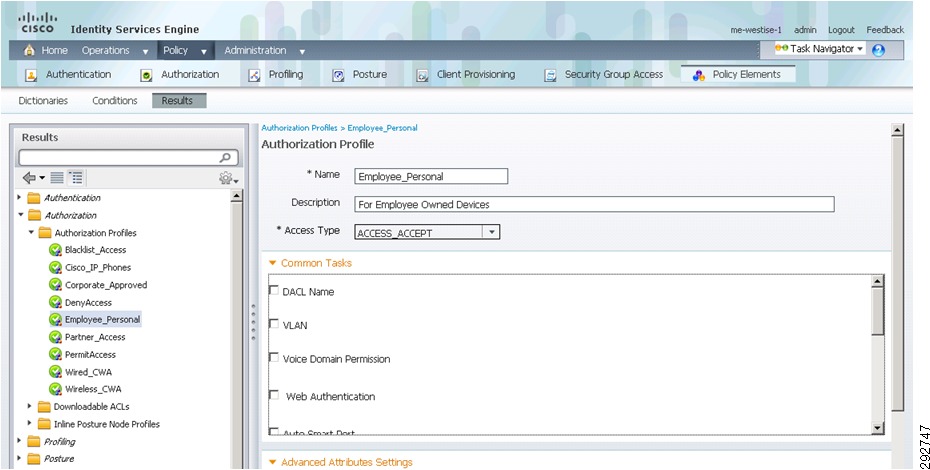Enable the VLAN checkbox
This screenshot has height=470, width=930.
[x=274, y=324]
